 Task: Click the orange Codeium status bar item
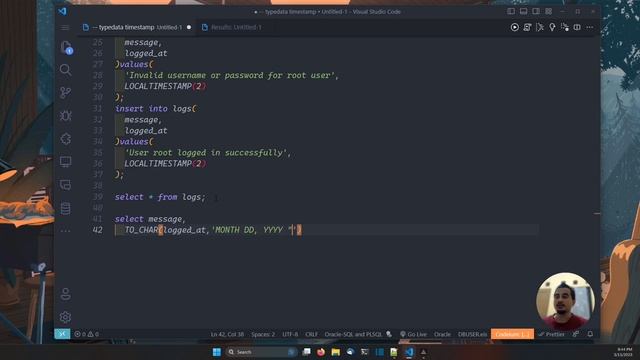pyautogui.click(x=512, y=334)
